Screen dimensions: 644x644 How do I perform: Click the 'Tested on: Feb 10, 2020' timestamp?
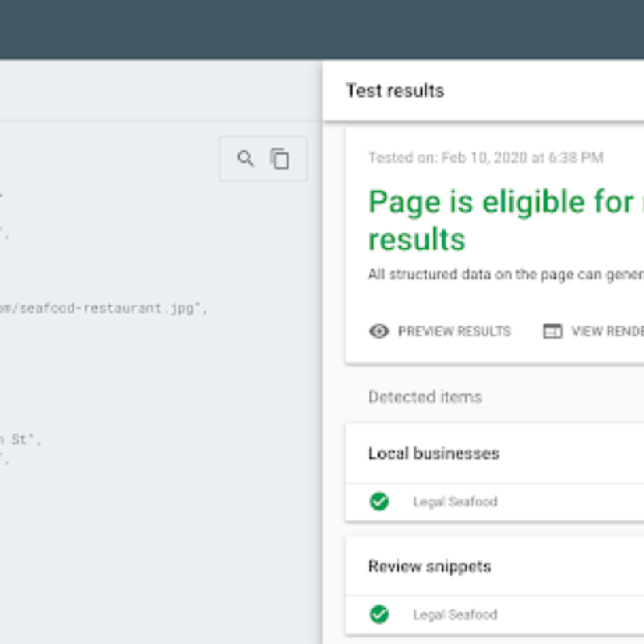pyautogui.click(x=485, y=158)
